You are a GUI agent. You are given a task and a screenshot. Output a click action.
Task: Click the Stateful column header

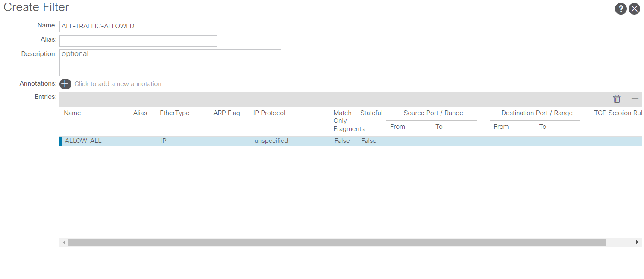pos(371,113)
